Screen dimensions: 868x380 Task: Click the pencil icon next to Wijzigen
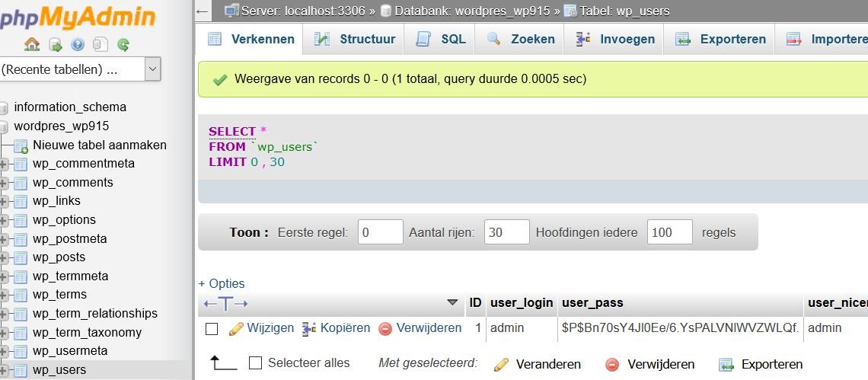pyautogui.click(x=236, y=328)
